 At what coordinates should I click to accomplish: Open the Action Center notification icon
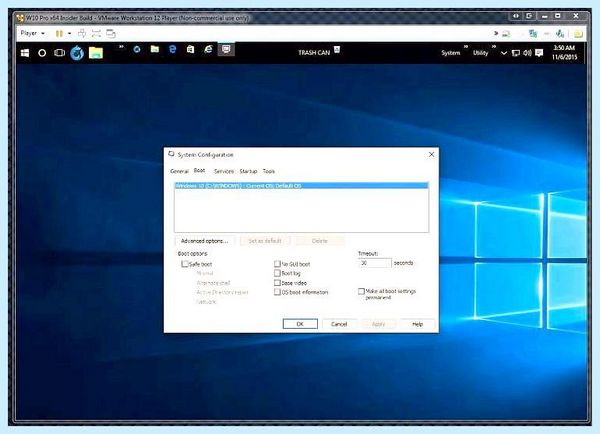pos(539,53)
